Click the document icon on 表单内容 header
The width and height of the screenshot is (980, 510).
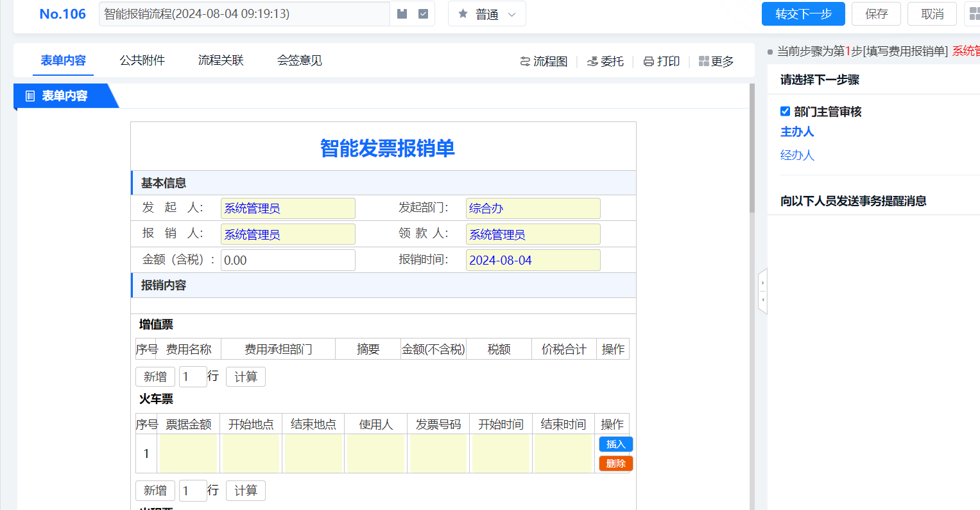30,96
